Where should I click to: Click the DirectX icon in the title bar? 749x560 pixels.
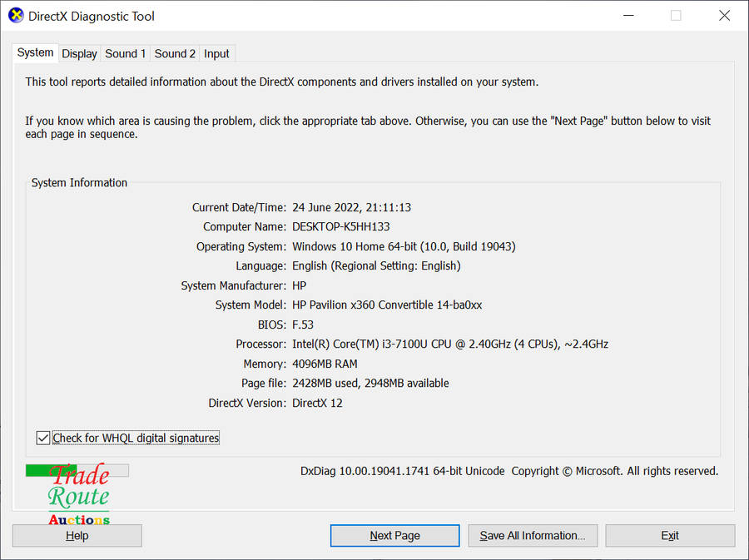click(15, 15)
